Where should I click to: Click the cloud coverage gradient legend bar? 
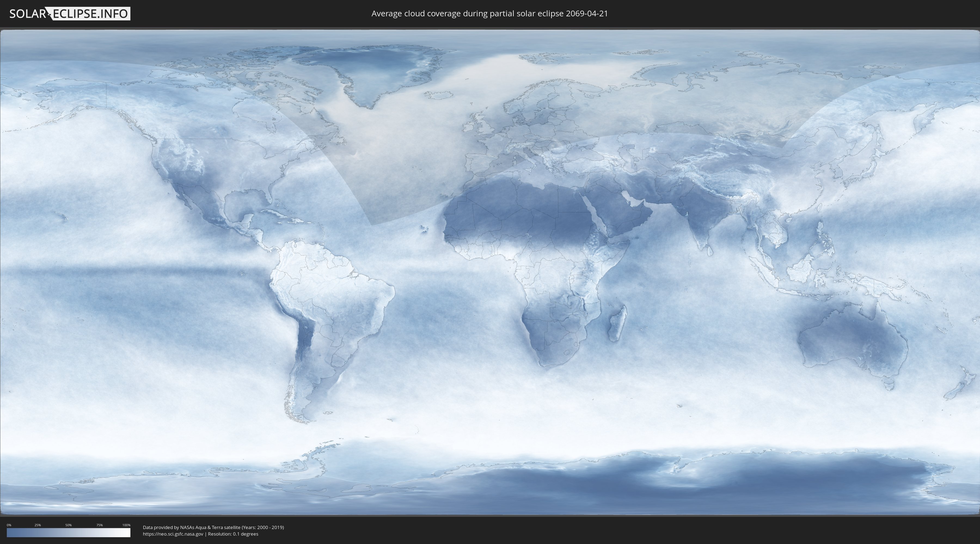click(69, 533)
